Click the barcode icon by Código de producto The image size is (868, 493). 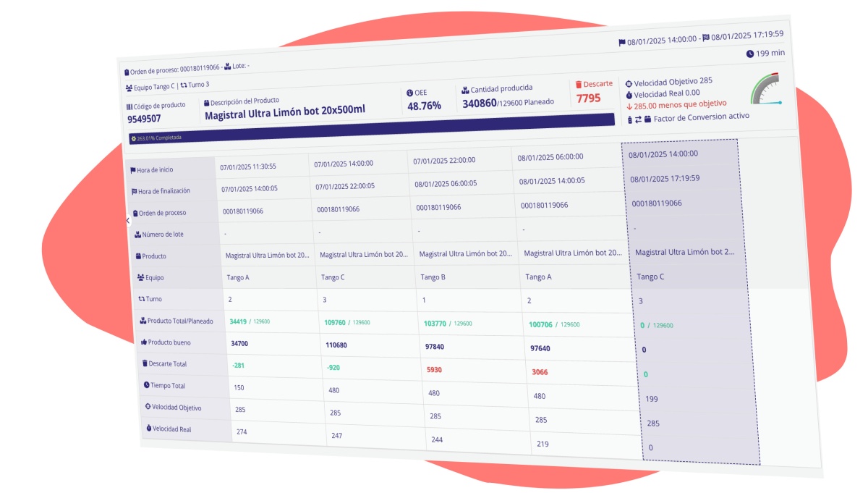pos(129,106)
